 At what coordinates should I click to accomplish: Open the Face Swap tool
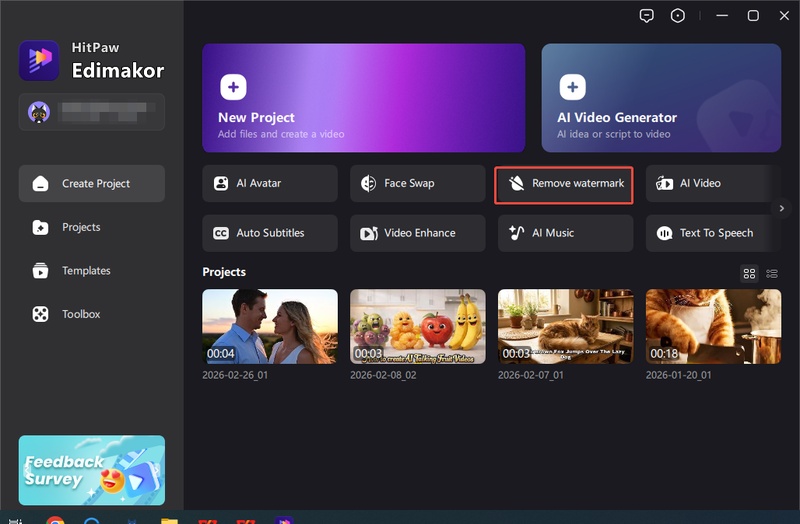417,184
